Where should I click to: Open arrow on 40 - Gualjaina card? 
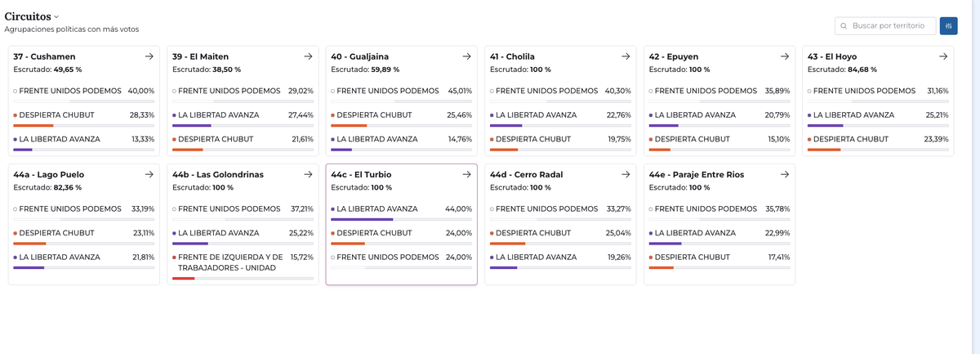(x=467, y=56)
